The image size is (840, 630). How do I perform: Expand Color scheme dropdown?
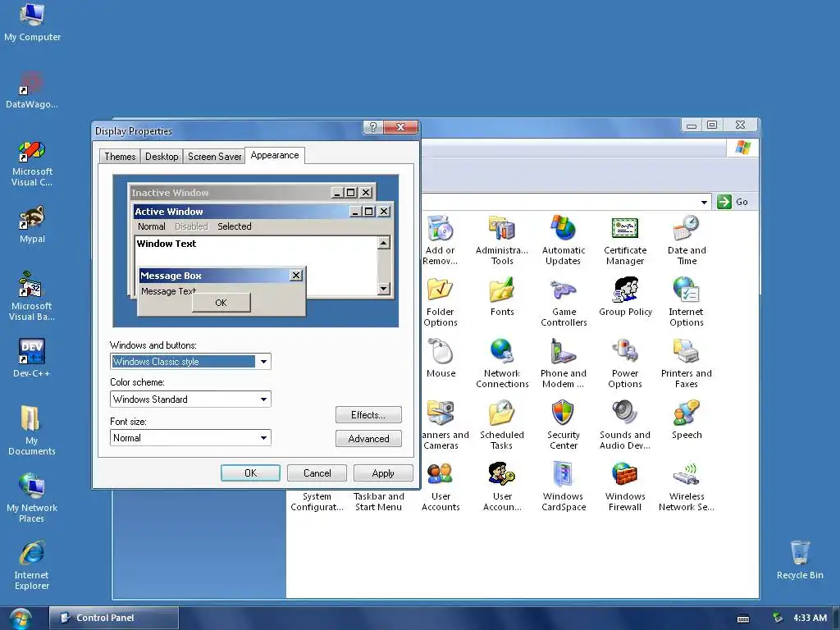point(263,399)
